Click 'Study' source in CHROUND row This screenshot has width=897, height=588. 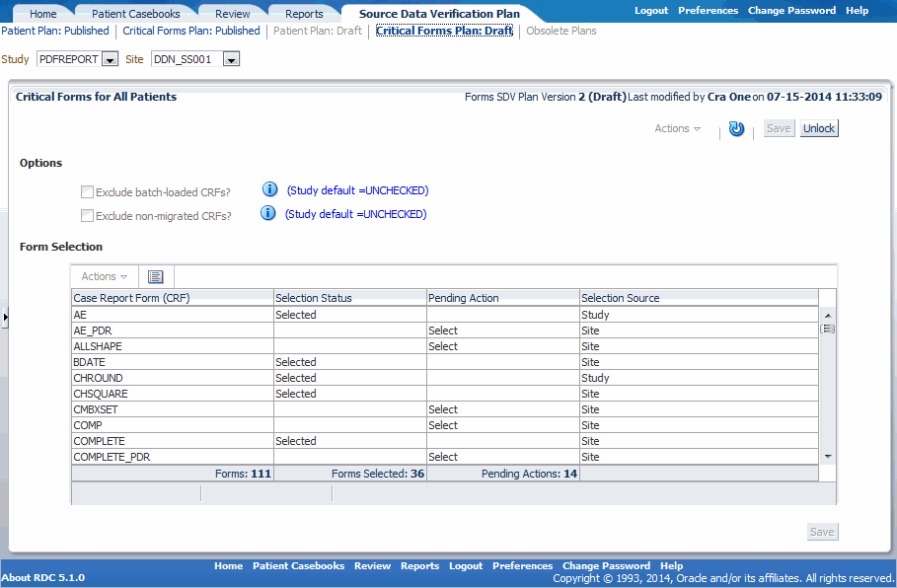(595, 378)
